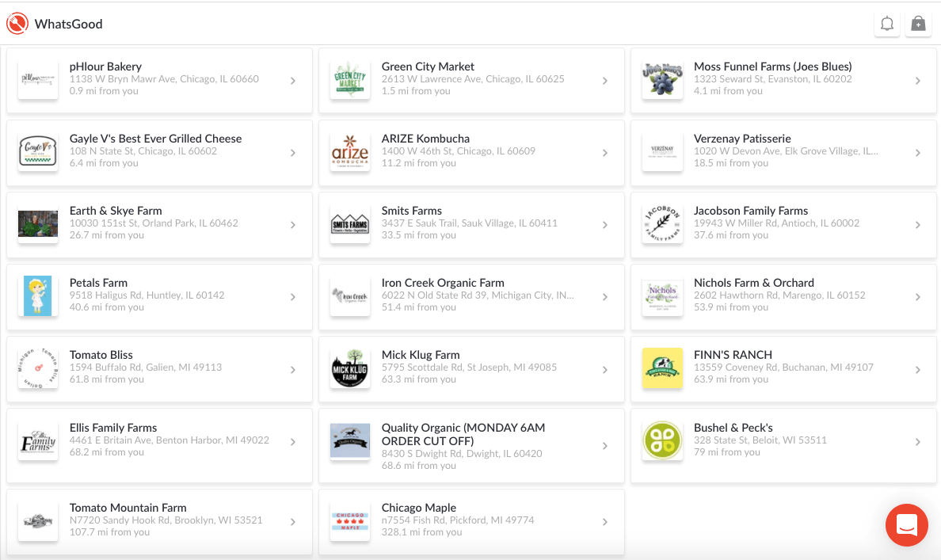The height and width of the screenshot is (560, 941).
Task: Open the notifications bell
Action: 887,24
